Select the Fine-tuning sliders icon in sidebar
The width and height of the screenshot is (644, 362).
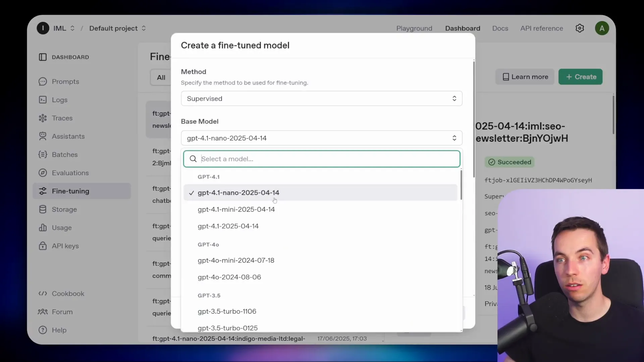(x=43, y=191)
